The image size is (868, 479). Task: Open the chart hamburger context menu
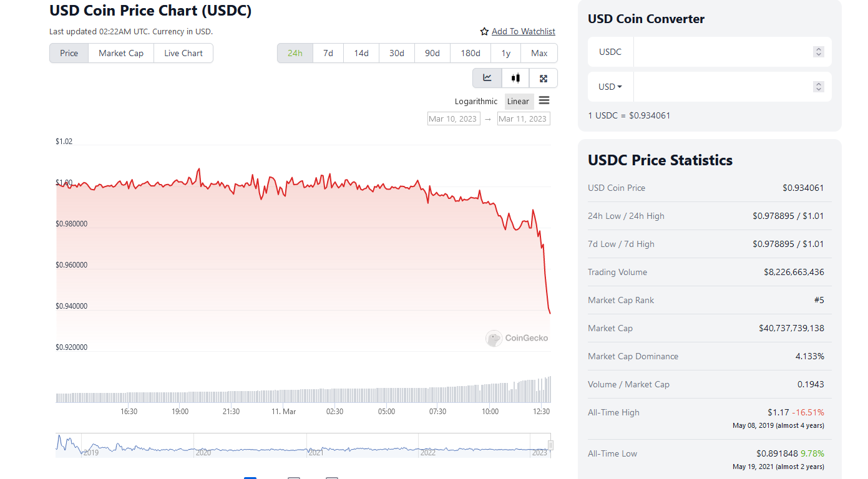(x=544, y=101)
